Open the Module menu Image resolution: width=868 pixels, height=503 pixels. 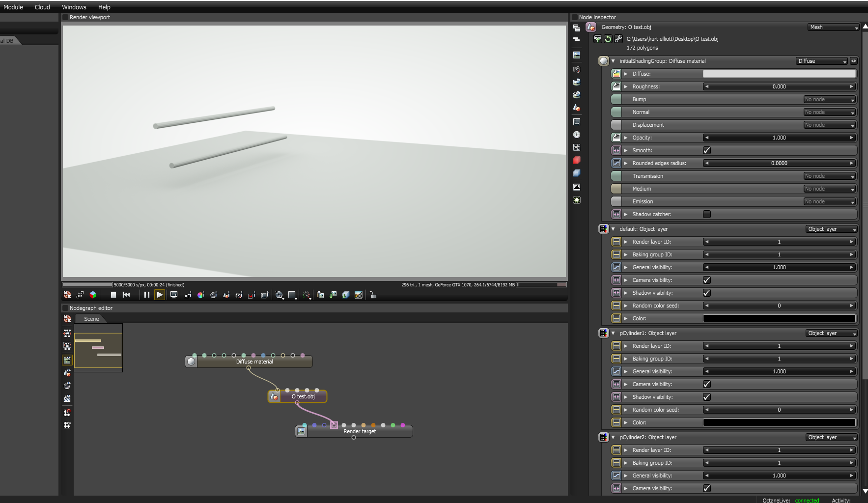13,7
